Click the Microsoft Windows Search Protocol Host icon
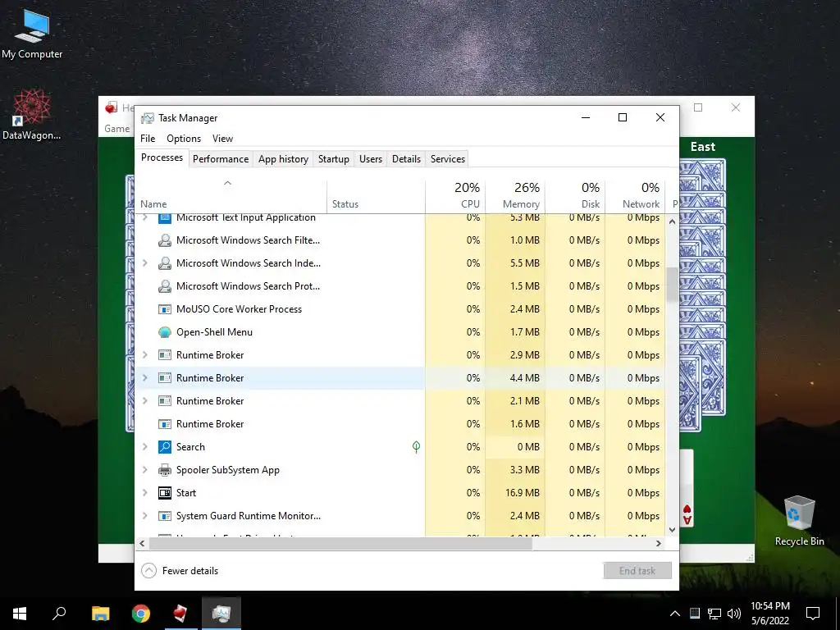 [x=164, y=286]
